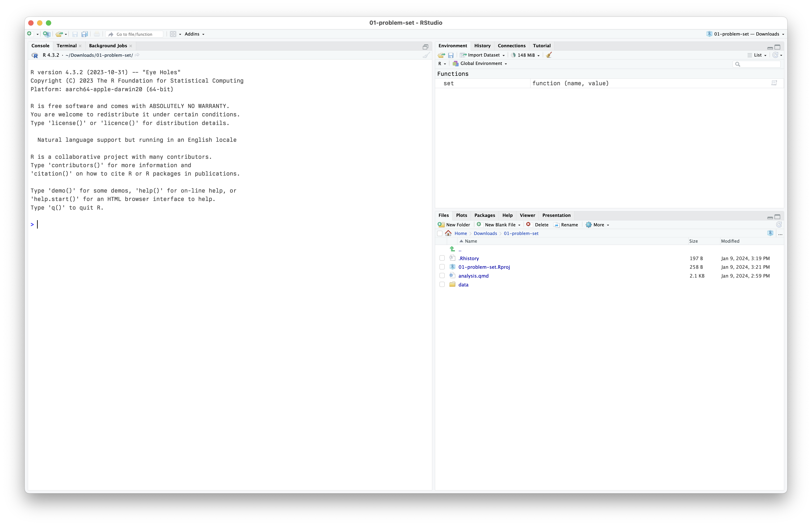Click the Rename button in Files pane
812x526 pixels.
(x=566, y=225)
